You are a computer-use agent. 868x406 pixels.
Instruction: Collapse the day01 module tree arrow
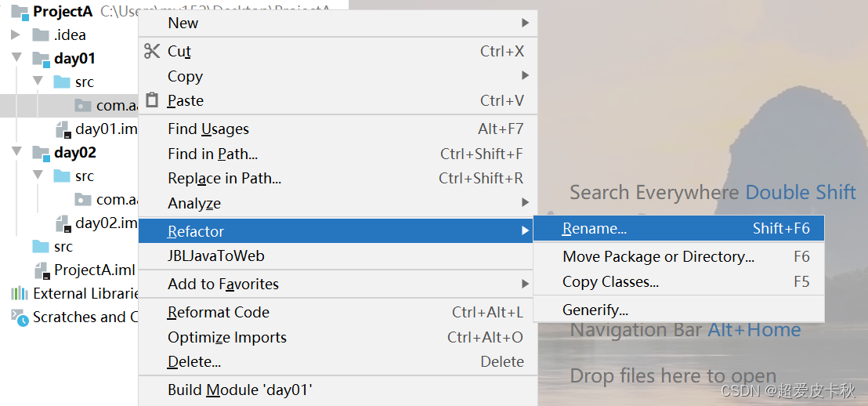16,58
